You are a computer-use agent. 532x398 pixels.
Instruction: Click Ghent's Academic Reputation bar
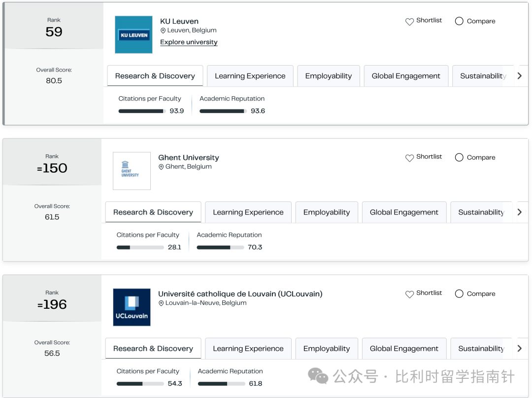pos(220,247)
